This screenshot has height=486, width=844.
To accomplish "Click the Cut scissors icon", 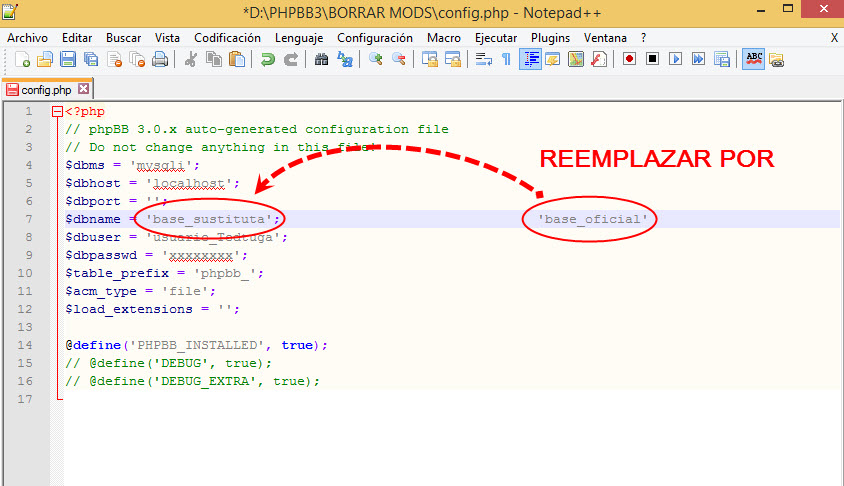I will (190, 60).
